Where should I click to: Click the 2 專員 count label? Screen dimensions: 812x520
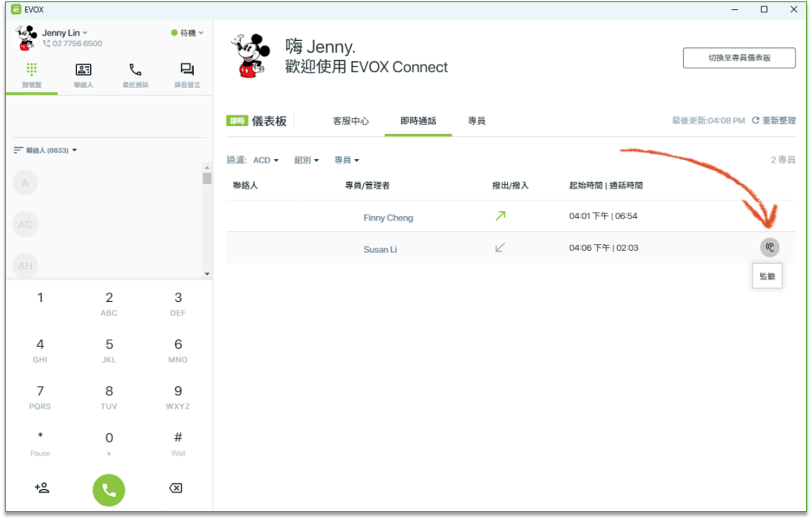pos(783,160)
